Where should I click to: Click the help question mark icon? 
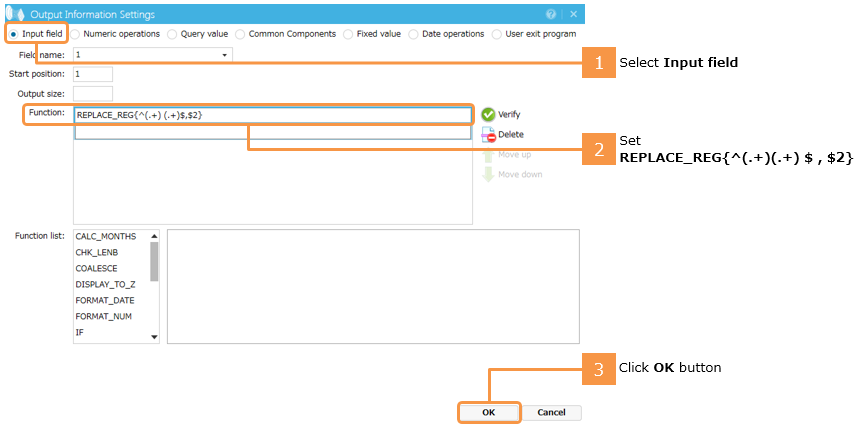pyautogui.click(x=551, y=14)
